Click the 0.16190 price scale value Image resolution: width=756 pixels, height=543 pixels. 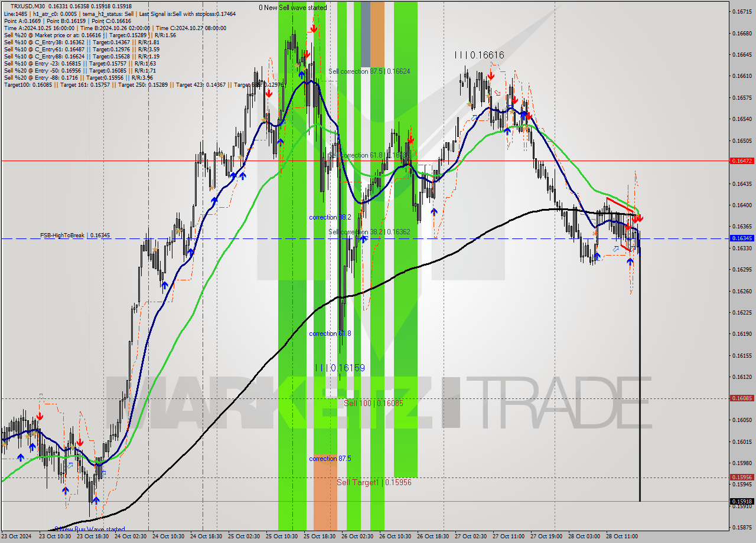click(742, 333)
